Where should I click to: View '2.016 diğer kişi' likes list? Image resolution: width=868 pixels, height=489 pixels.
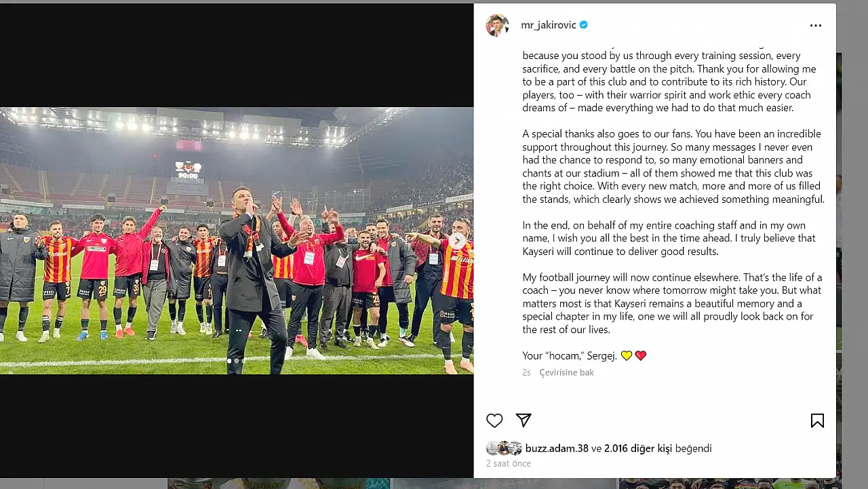click(636, 448)
